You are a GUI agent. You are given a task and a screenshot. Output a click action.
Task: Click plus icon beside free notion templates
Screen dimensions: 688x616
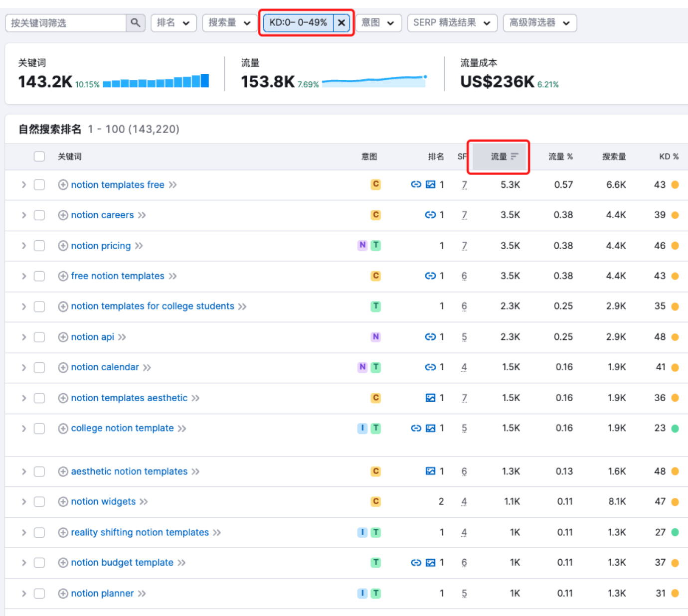click(63, 276)
